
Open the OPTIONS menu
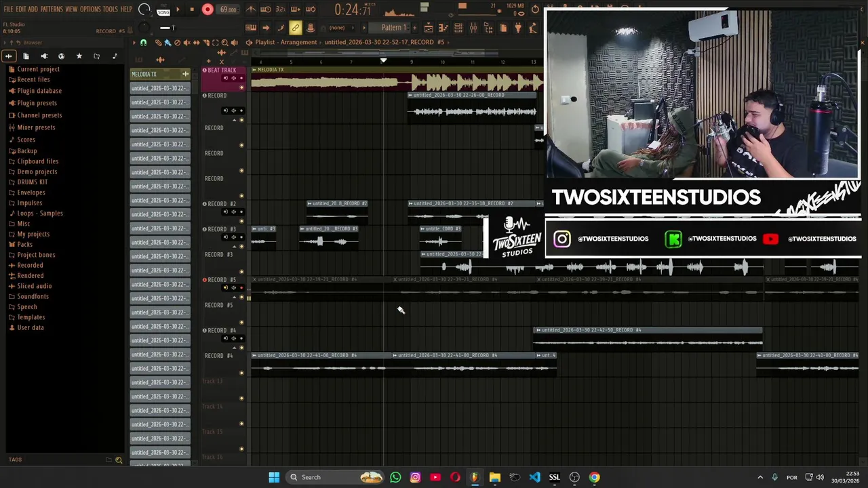tap(90, 9)
